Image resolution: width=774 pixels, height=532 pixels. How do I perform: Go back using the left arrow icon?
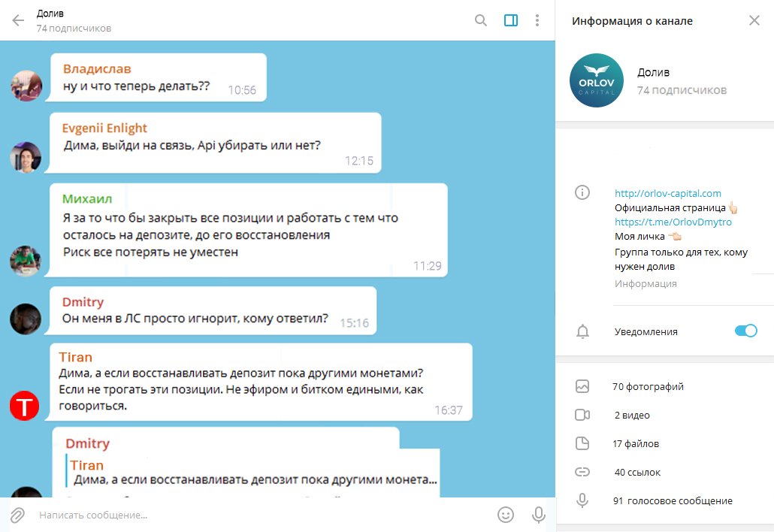pos(18,20)
